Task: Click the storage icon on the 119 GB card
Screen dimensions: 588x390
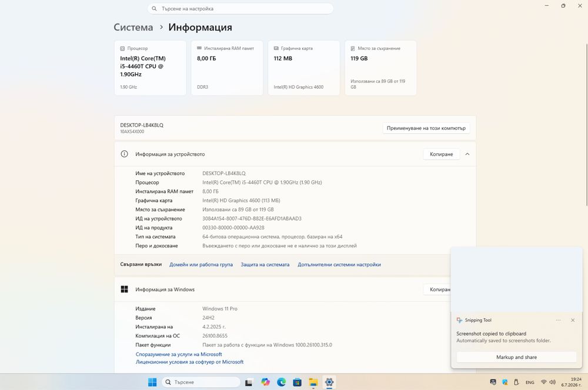Action: click(353, 48)
